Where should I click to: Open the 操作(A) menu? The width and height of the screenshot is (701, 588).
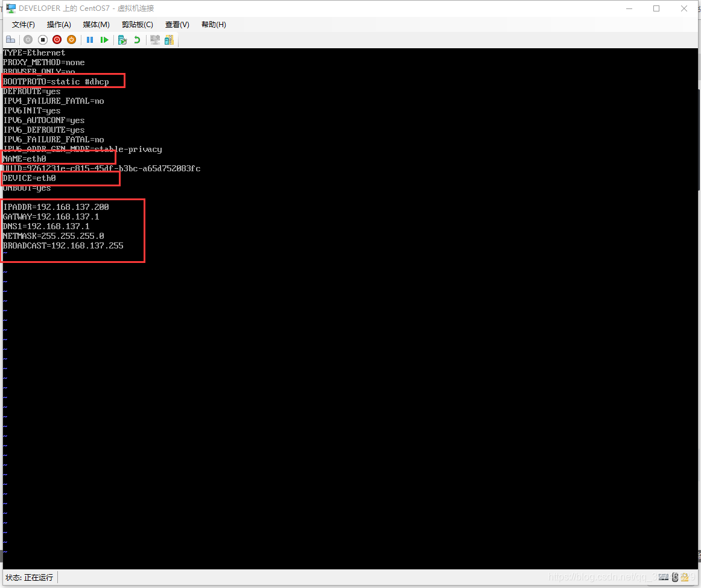pos(59,25)
